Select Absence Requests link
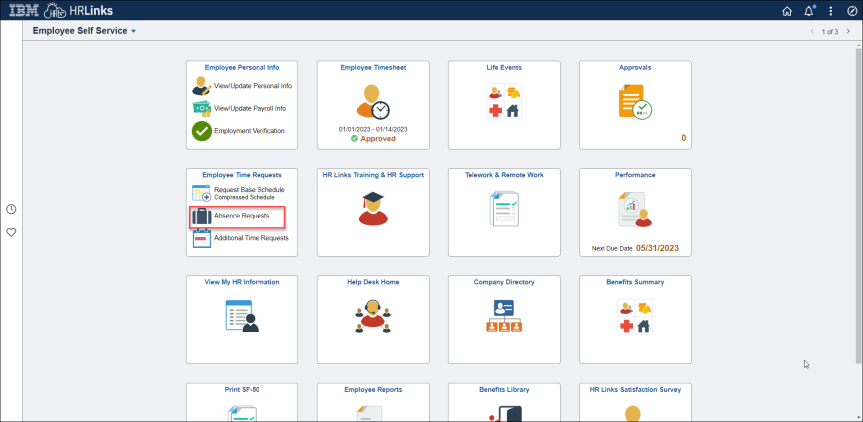 241,216
